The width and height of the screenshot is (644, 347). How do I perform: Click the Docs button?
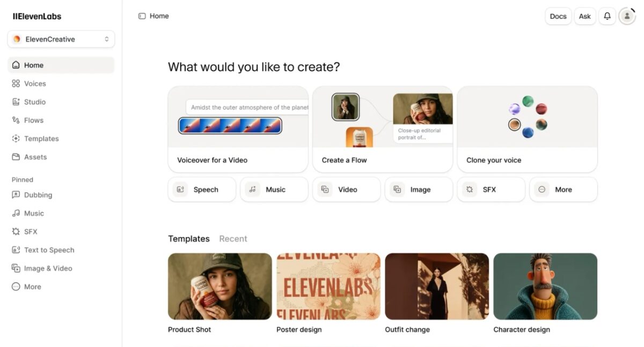tap(558, 16)
